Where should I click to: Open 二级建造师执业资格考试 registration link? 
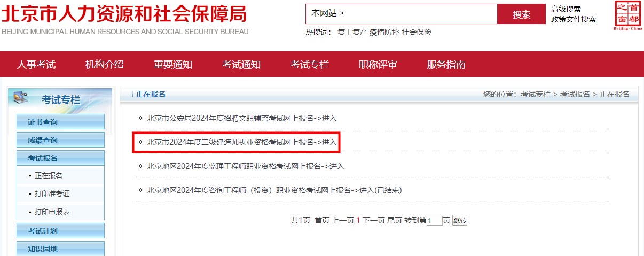[x=242, y=142]
